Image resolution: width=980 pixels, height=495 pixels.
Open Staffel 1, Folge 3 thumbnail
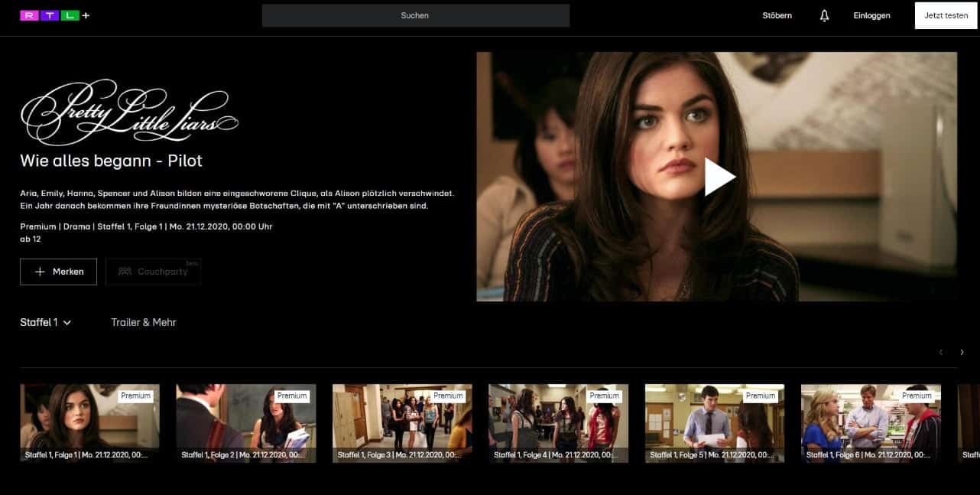402,423
